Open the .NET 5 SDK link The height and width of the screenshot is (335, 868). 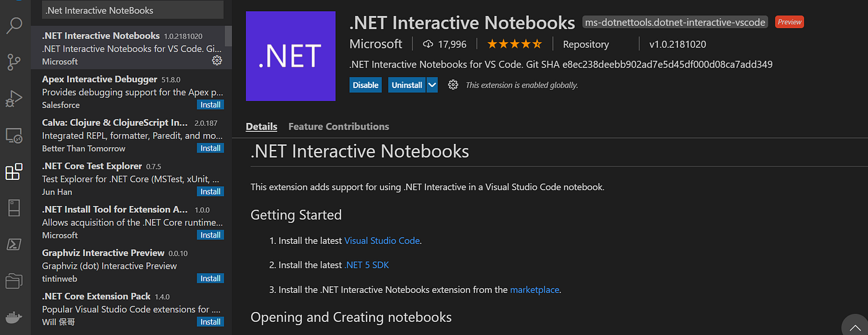point(366,265)
